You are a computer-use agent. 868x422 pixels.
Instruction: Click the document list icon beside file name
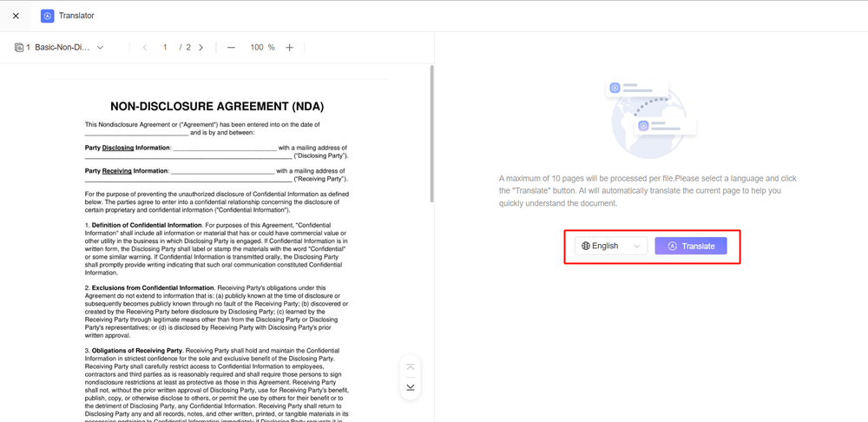point(19,48)
